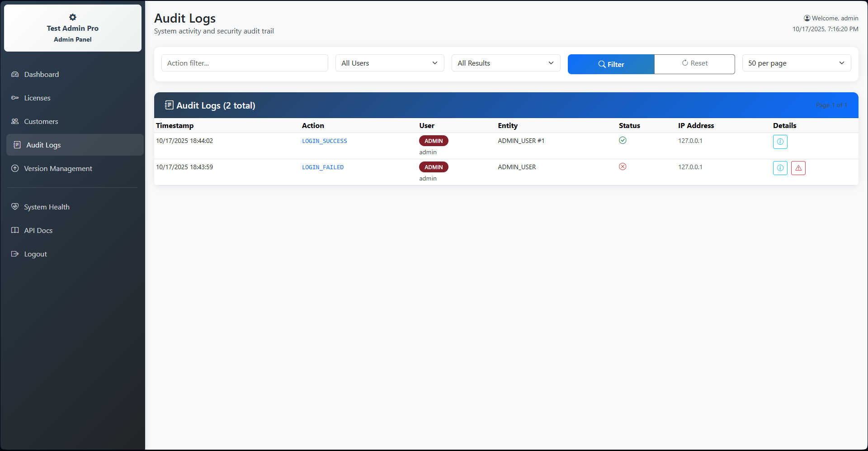868x451 pixels.
Task: Open the Licenses page
Action: [37, 98]
